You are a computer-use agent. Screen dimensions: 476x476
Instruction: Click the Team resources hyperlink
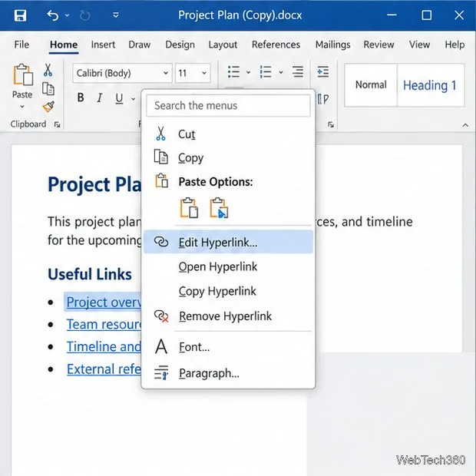pyautogui.click(x=104, y=324)
